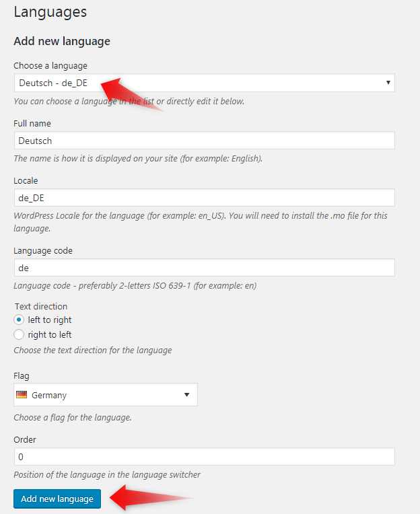
Task: Focus the Full name field containing Deutsch
Action: click(204, 141)
